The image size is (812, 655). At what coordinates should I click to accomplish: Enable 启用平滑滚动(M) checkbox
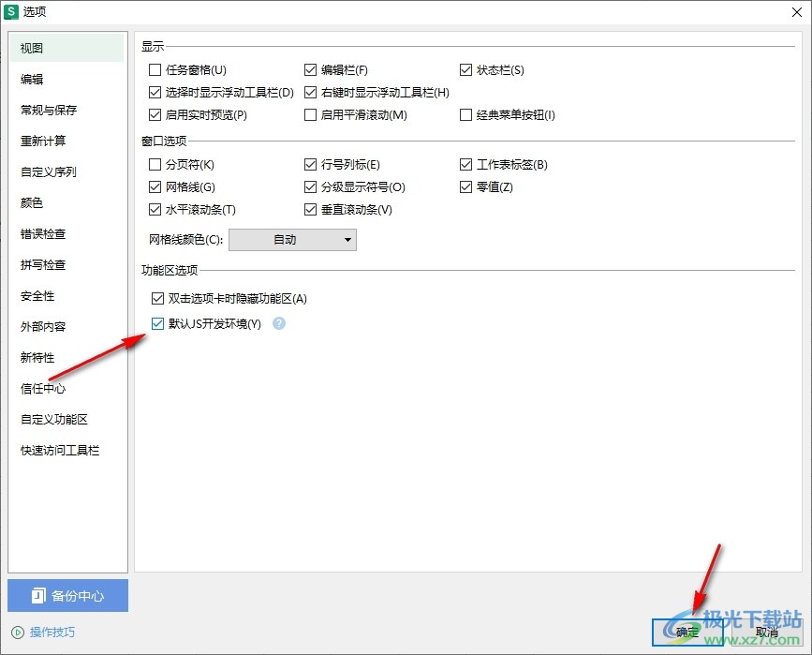310,114
